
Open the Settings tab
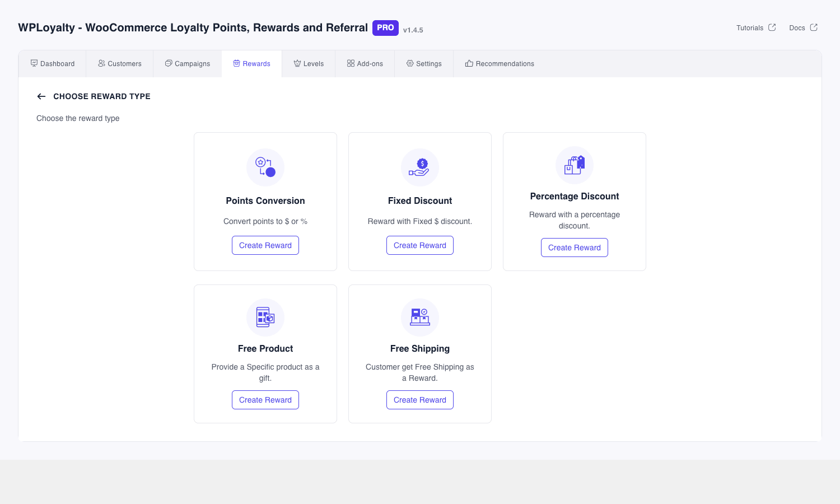click(424, 64)
